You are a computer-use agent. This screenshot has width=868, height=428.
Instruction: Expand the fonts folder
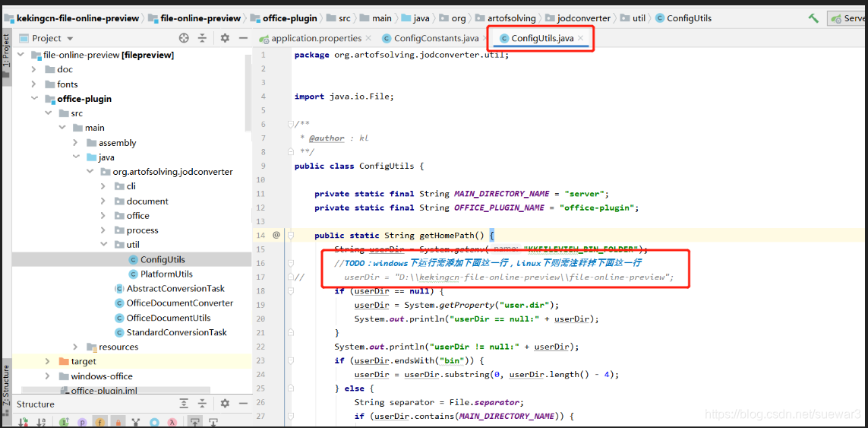coord(34,84)
